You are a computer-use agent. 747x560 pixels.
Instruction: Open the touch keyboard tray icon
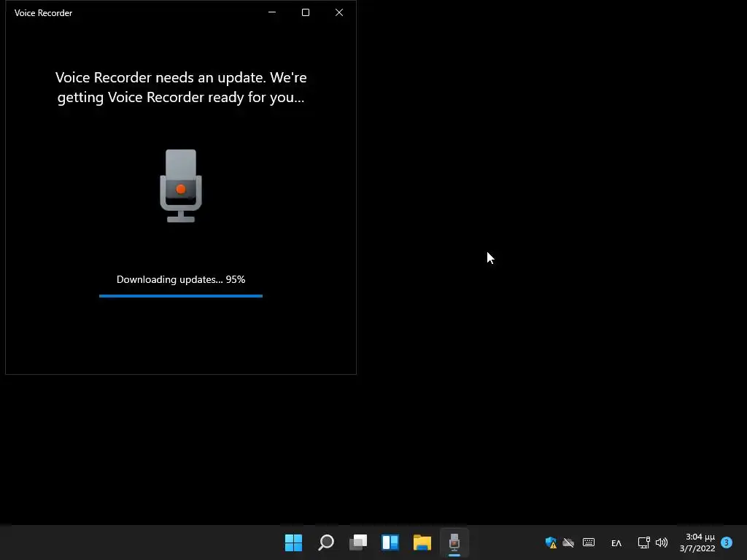589,542
